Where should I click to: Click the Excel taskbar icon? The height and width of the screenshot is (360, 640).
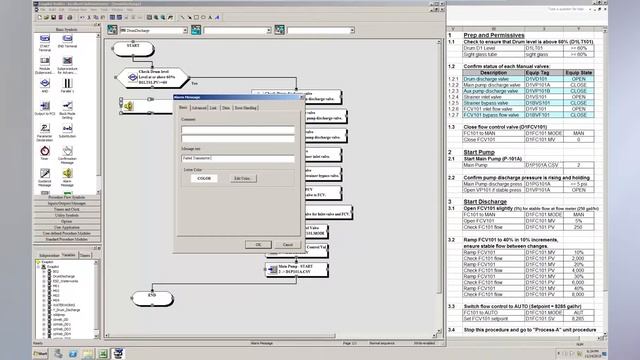click(x=103, y=354)
